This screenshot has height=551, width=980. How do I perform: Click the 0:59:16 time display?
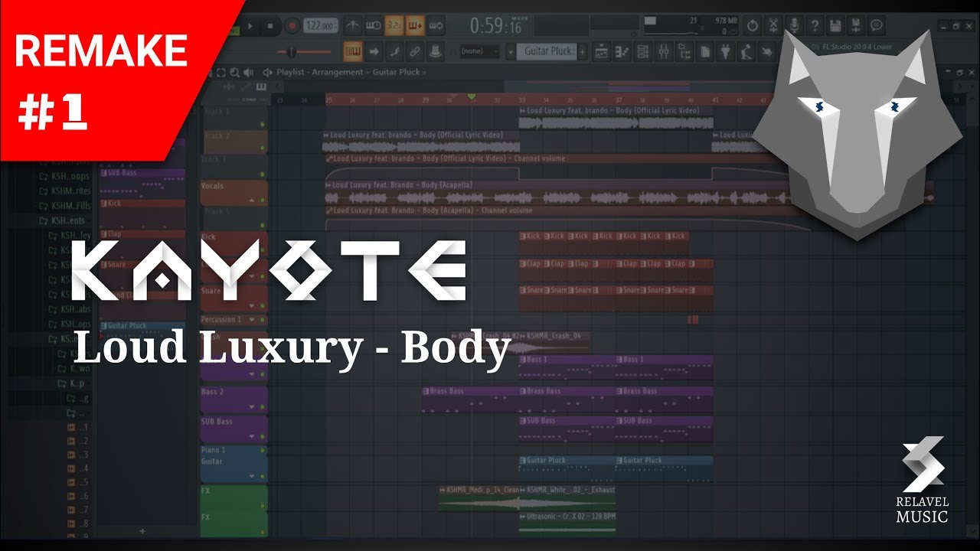pyautogui.click(x=496, y=26)
